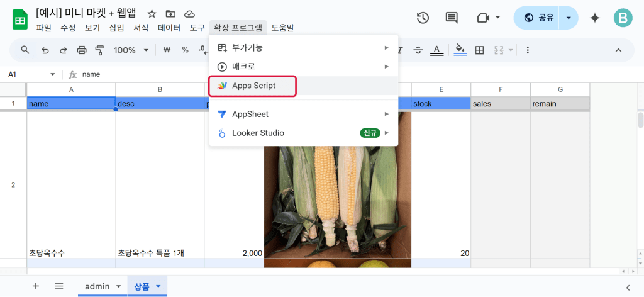
Task: Click the formula bar containing name
Action: [x=314, y=74]
